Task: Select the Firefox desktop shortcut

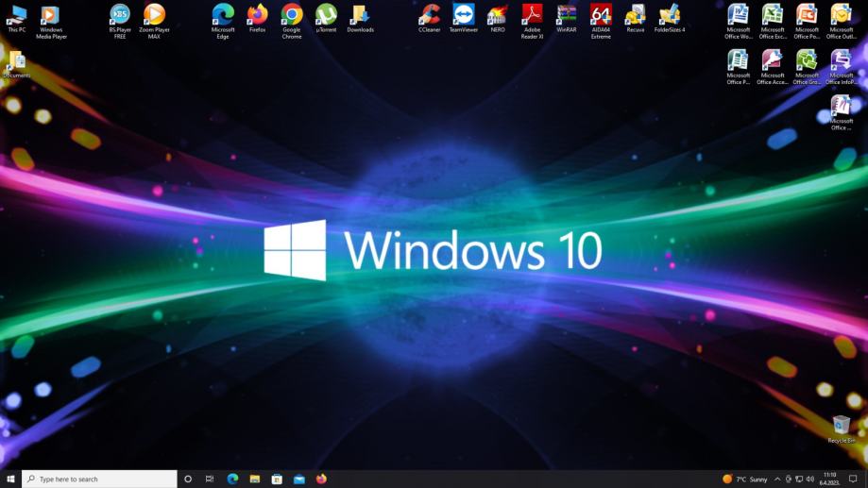Action: click(257, 19)
